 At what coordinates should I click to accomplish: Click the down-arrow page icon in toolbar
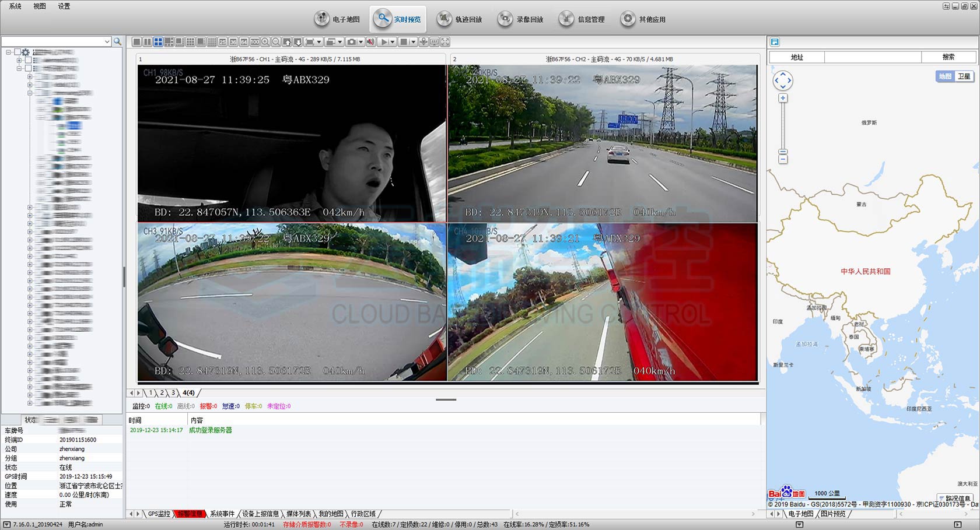tap(297, 42)
